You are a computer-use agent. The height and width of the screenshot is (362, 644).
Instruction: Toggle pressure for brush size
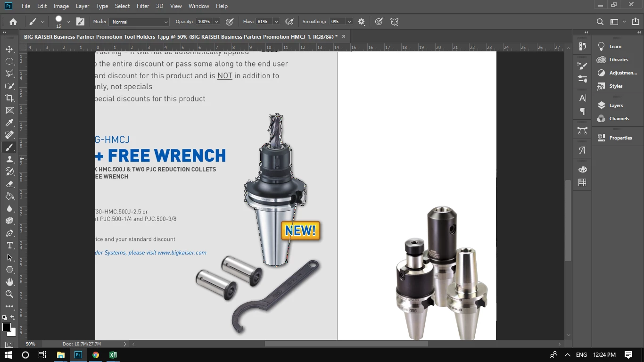[x=379, y=22]
